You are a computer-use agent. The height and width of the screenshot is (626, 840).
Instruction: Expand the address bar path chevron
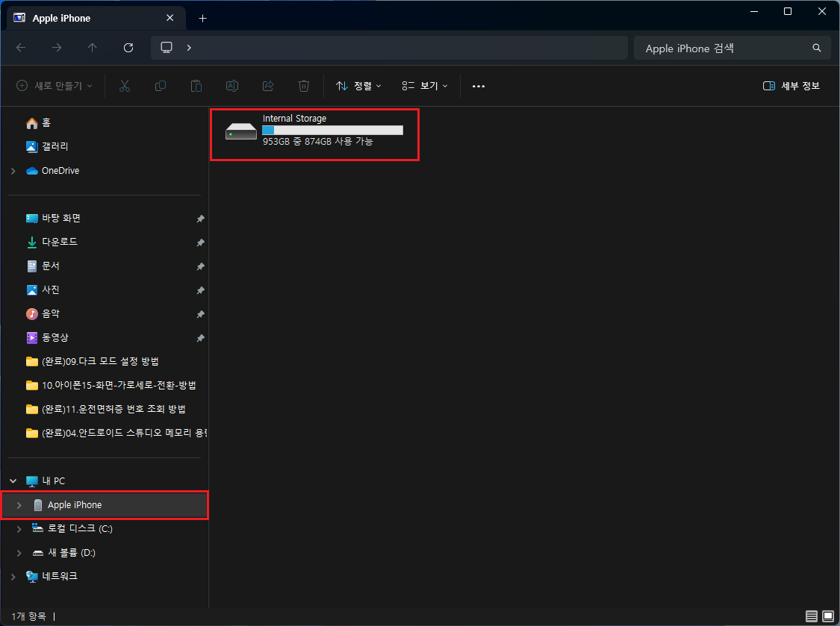click(x=189, y=48)
